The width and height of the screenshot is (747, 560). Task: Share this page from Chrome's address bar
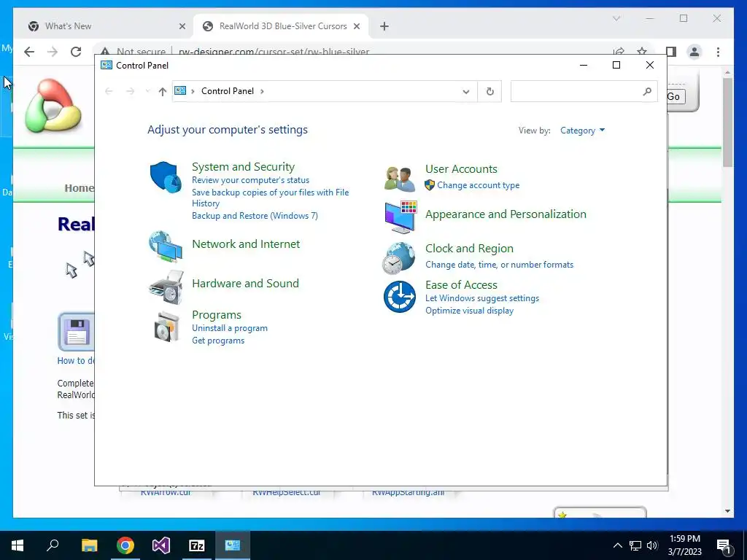tap(619, 51)
